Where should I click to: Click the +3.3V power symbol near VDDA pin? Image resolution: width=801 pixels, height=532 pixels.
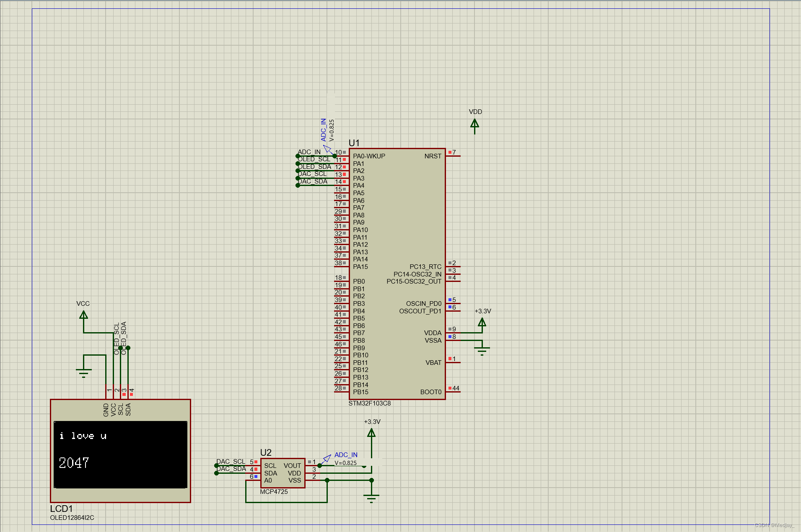[x=482, y=323]
